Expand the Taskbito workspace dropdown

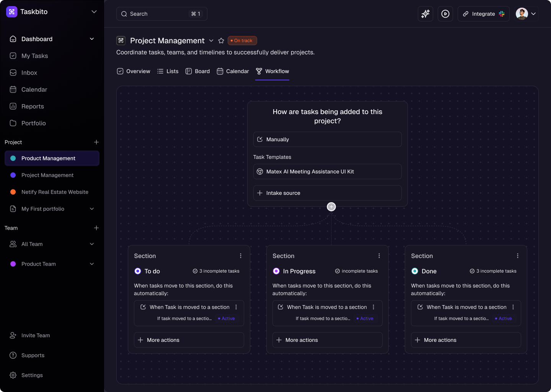click(x=94, y=12)
